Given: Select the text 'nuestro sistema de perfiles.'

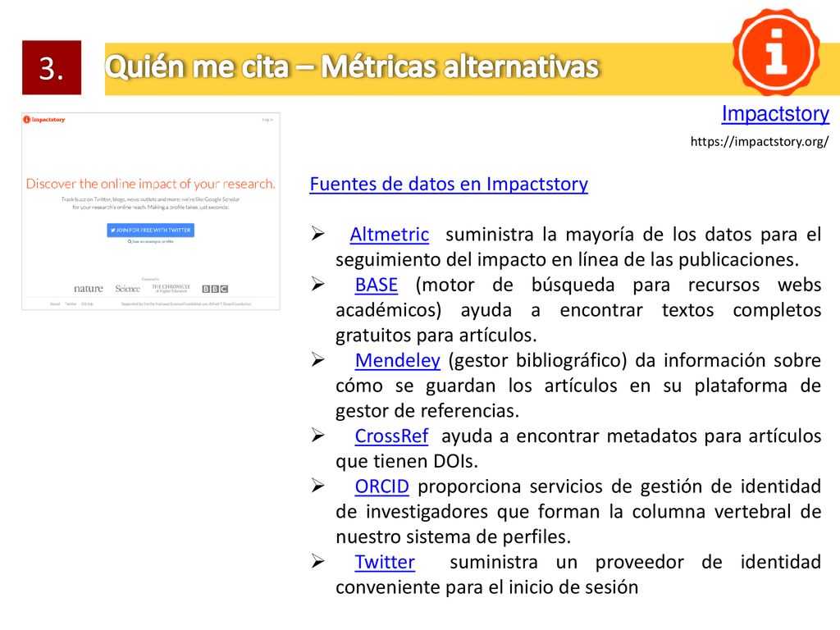Looking at the screenshot, I should click(x=453, y=536).
